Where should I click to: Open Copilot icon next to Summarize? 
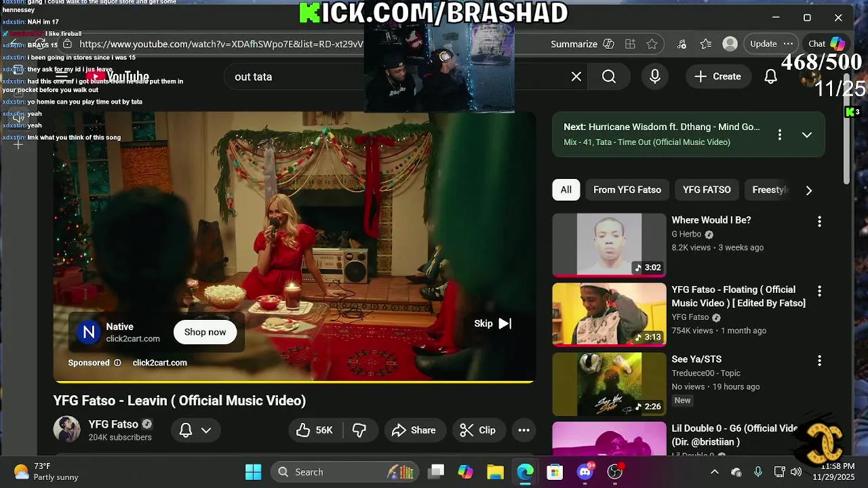coord(608,44)
